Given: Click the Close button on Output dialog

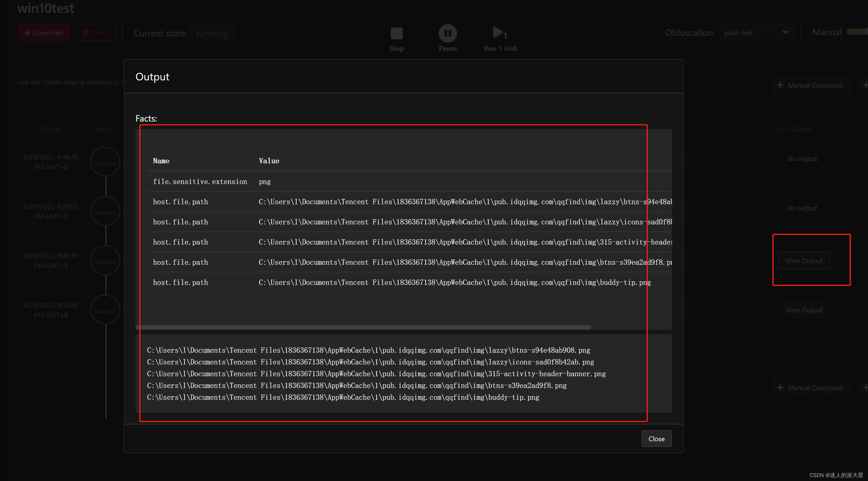Looking at the screenshot, I should coord(655,438).
